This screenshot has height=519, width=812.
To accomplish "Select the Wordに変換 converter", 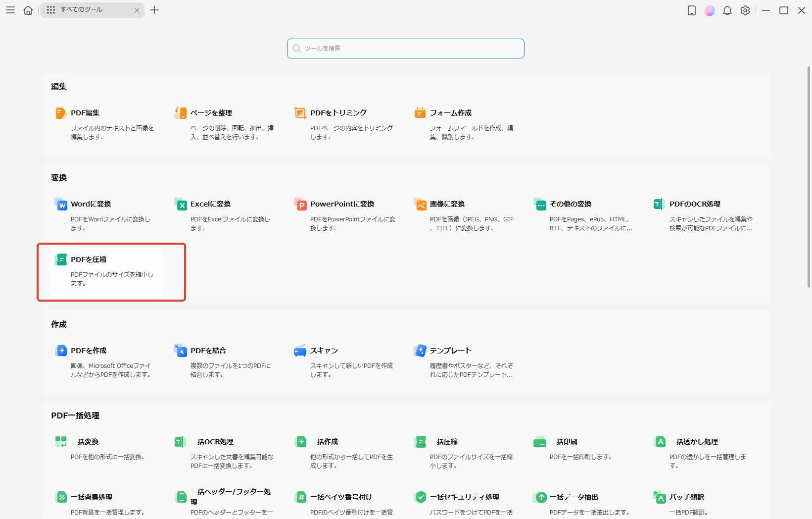I will click(91, 204).
